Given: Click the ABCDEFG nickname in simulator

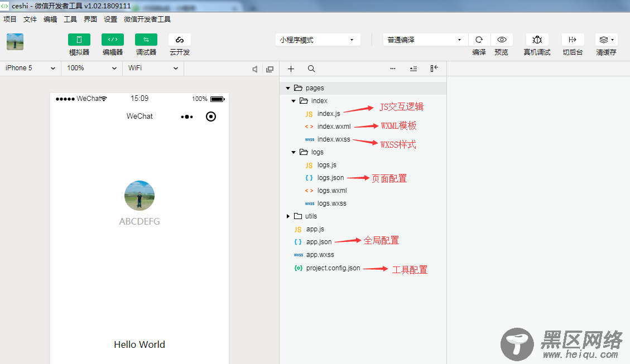Looking at the screenshot, I should 140,221.
